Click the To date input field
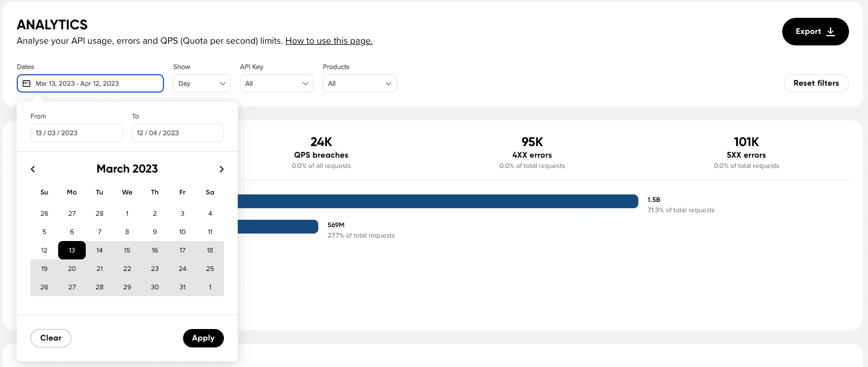Screen dimensions: 868x367 coord(177,133)
